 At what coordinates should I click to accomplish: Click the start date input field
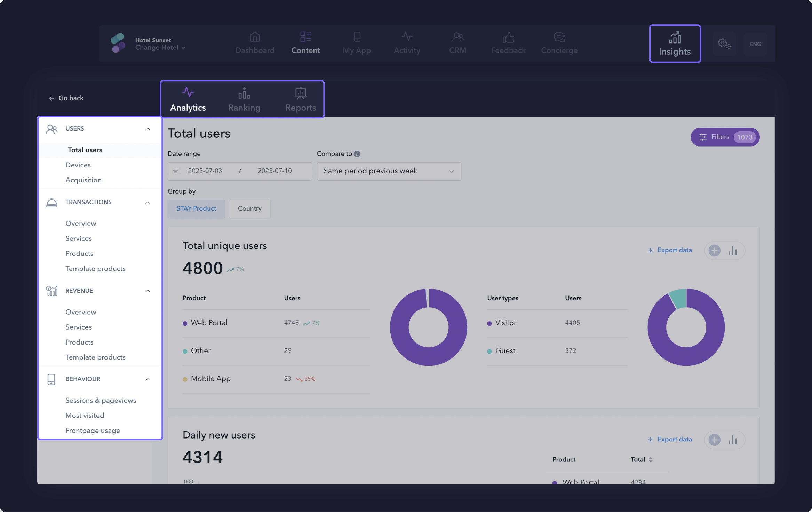coord(204,171)
